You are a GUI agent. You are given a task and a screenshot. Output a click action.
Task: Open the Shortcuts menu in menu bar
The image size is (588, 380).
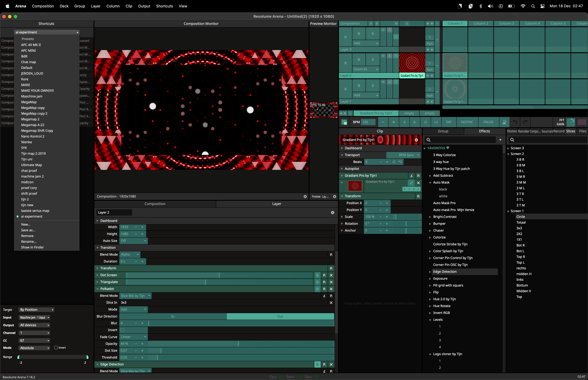pos(164,6)
